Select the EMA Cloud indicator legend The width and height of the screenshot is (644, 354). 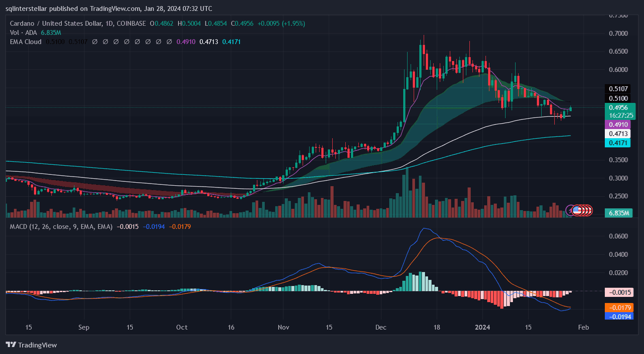tap(26, 42)
